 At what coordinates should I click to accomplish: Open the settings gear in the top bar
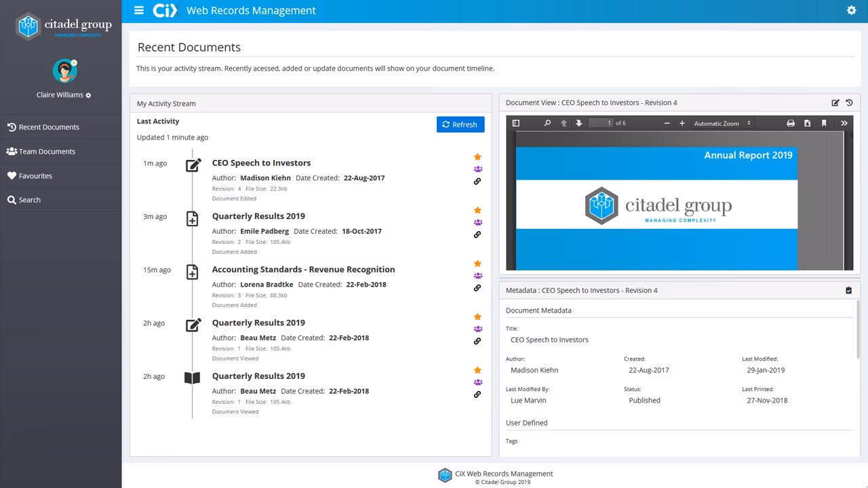852,10
